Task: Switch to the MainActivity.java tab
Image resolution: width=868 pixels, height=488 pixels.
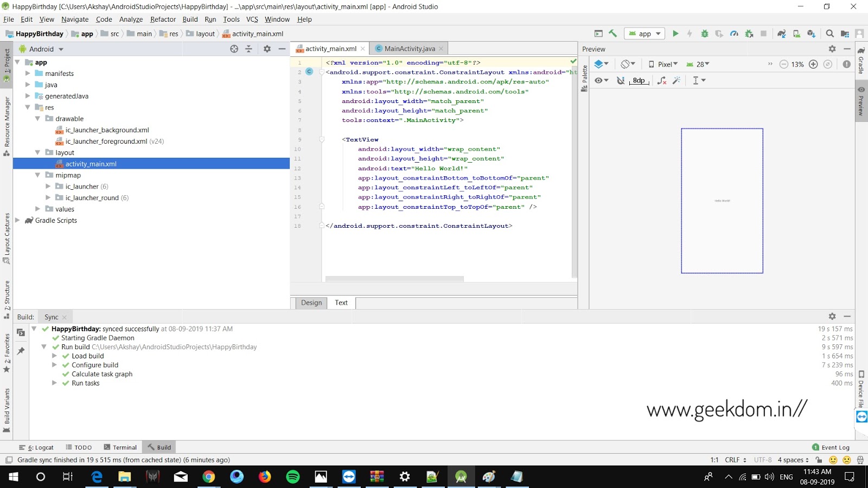Action: 410,48
